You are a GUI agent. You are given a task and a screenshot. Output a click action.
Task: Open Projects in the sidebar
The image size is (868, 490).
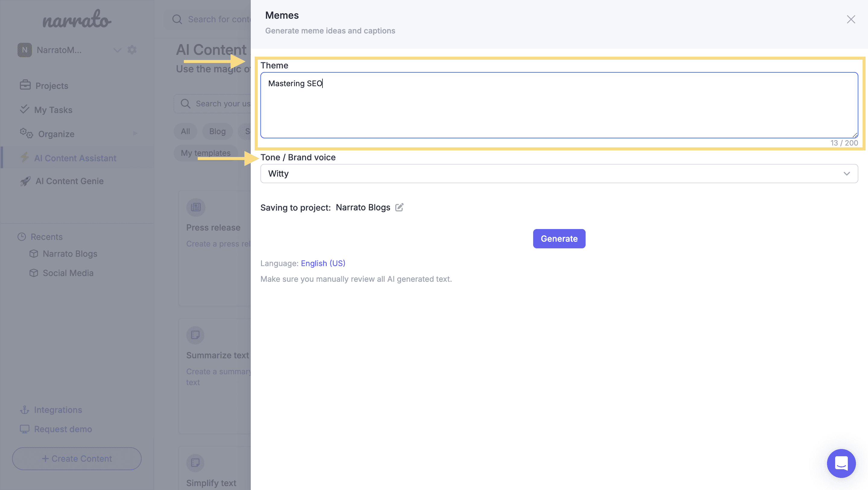pyautogui.click(x=52, y=86)
